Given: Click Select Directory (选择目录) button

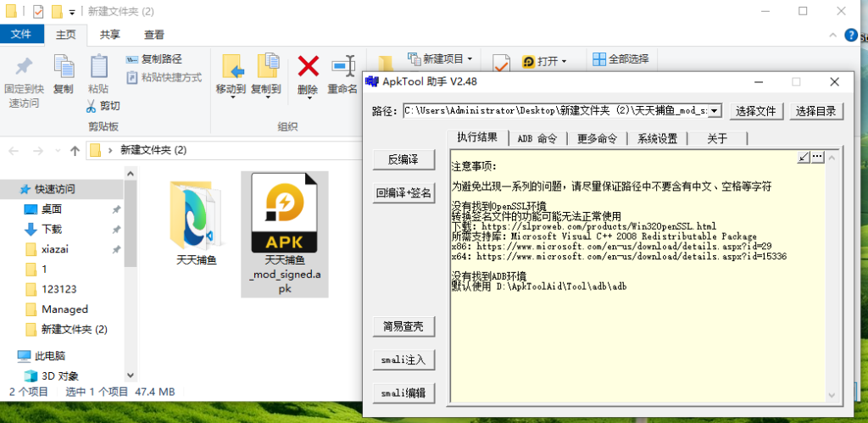Looking at the screenshot, I should click(x=816, y=111).
